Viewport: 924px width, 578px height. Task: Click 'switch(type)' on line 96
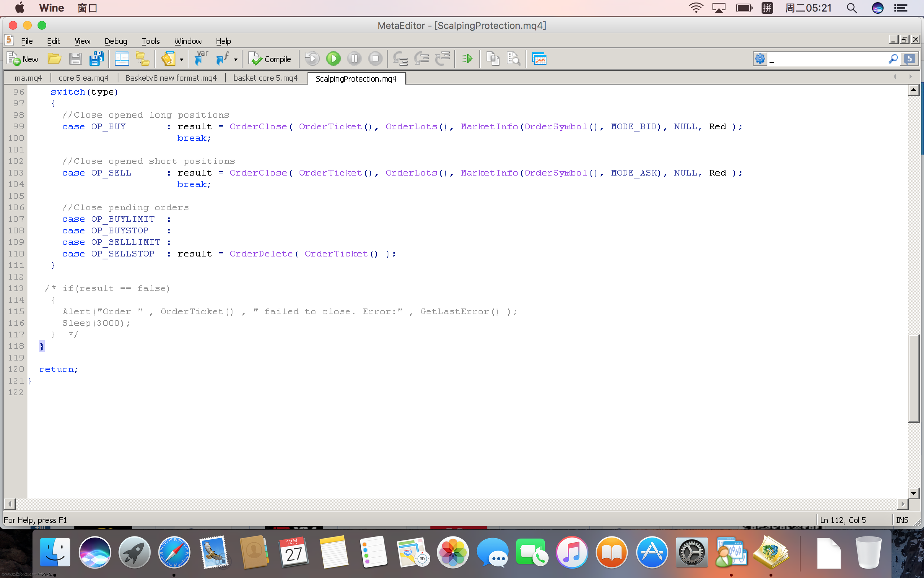click(x=84, y=92)
